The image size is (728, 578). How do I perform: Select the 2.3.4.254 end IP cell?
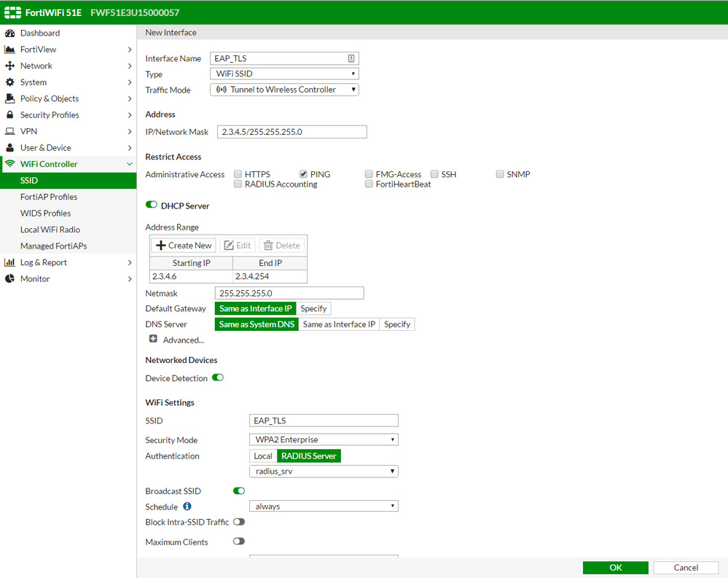[270, 276]
